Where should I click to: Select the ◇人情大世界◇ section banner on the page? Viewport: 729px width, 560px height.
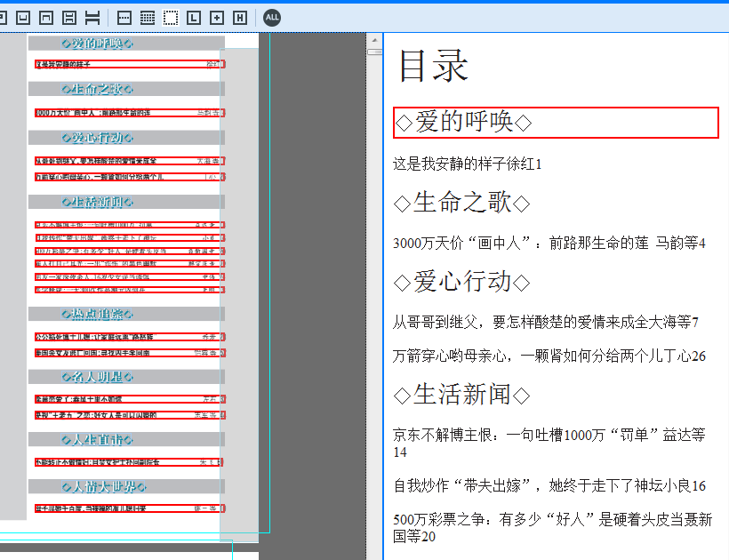click(x=99, y=486)
